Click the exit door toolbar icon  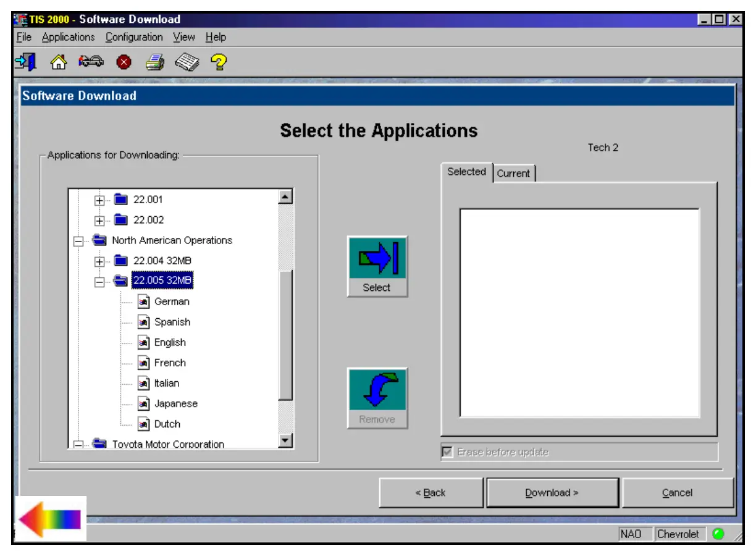point(25,62)
